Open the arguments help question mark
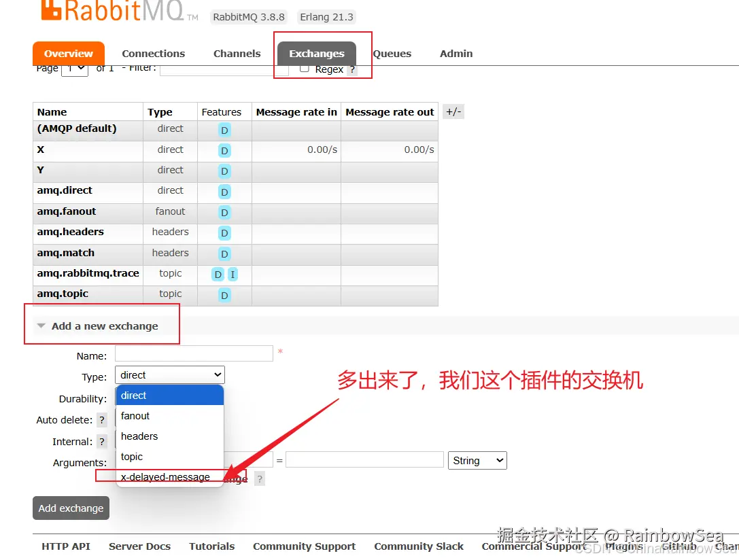 (259, 479)
